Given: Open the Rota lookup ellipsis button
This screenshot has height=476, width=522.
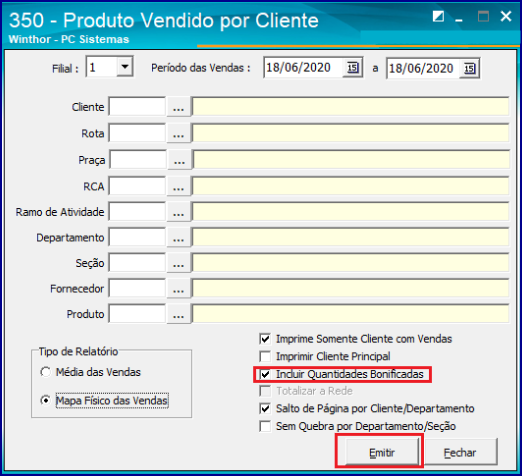Looking at the screenshot, I should (x=179, y=133).
